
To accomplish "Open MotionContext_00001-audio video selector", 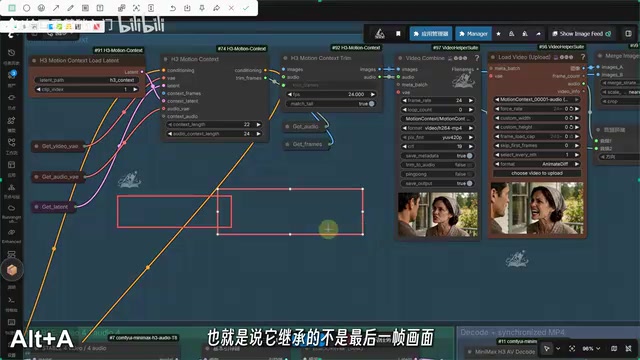I will pos(537,99).
